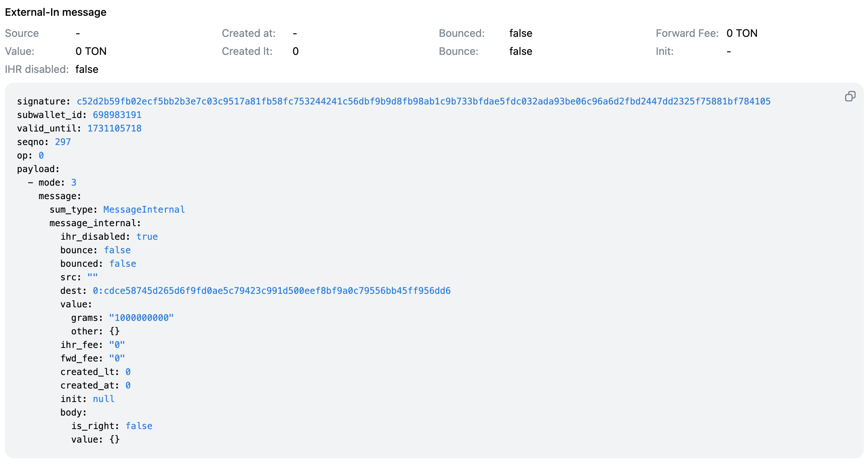Click the op code value 0
Viewport: 868px width, 464px height.
coord(41,155)
